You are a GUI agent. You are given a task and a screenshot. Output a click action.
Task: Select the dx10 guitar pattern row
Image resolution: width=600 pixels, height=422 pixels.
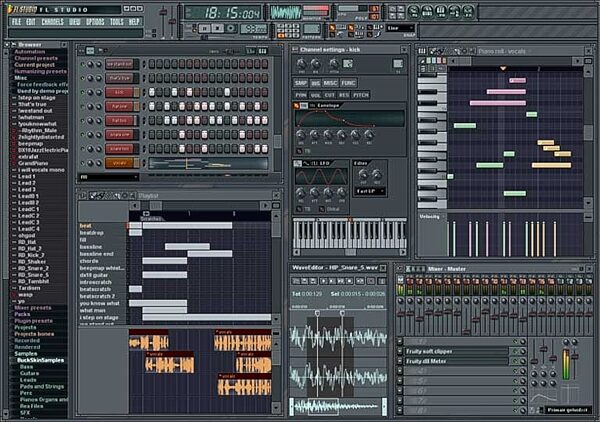(x=94, y=275)
